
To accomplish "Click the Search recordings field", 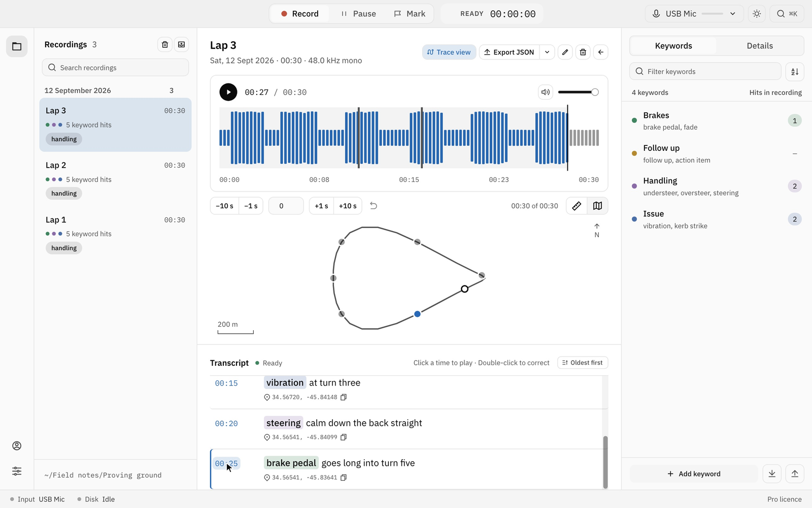I will pyautogui.click(x=115, y=68).
